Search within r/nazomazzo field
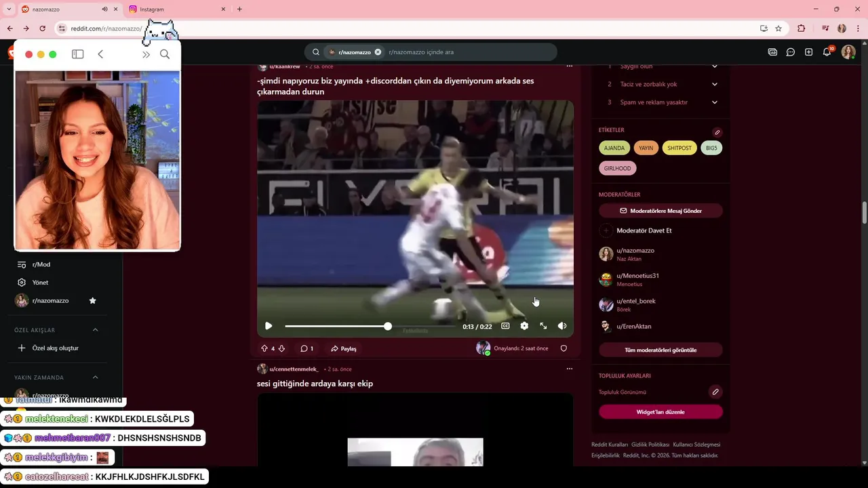 [468, 52]
